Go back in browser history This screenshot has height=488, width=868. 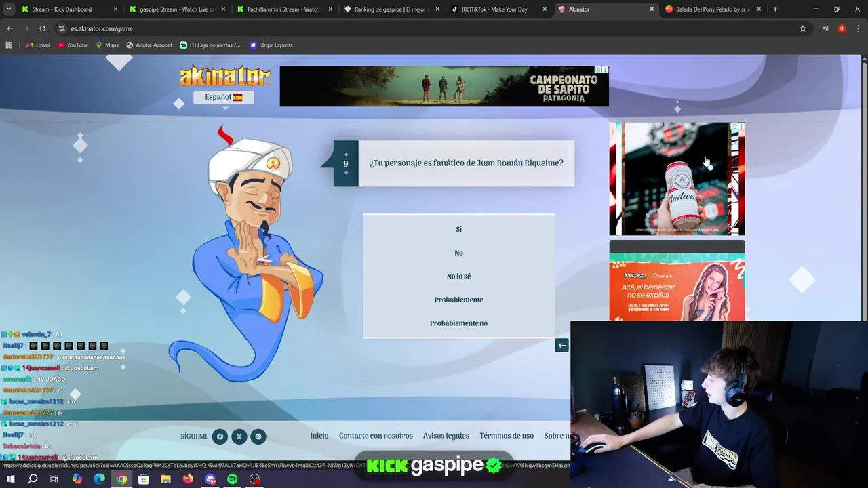[9, 28]
